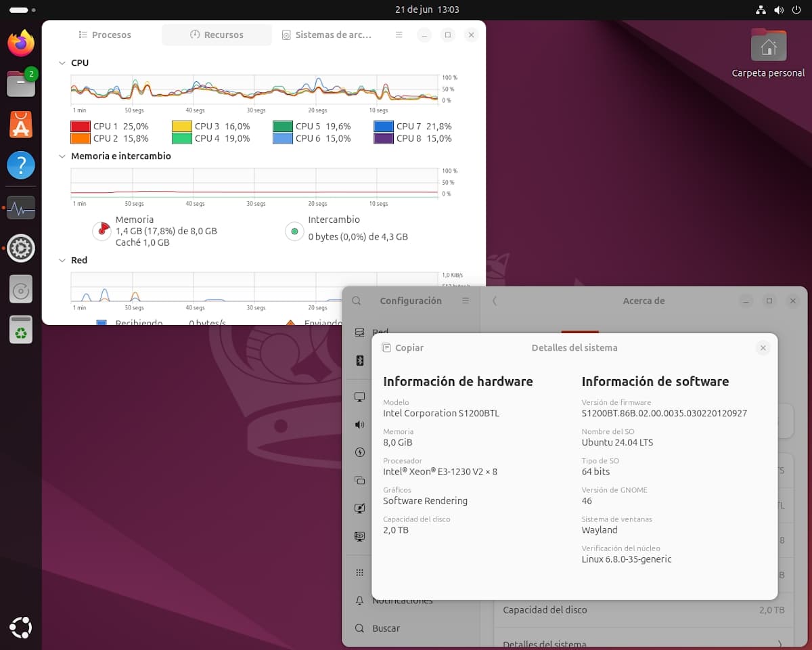The height and width of the screenshot is (650, 812).
Task: Open the clock showing 21 de jun 13:03
Action: tap(427, 9)
